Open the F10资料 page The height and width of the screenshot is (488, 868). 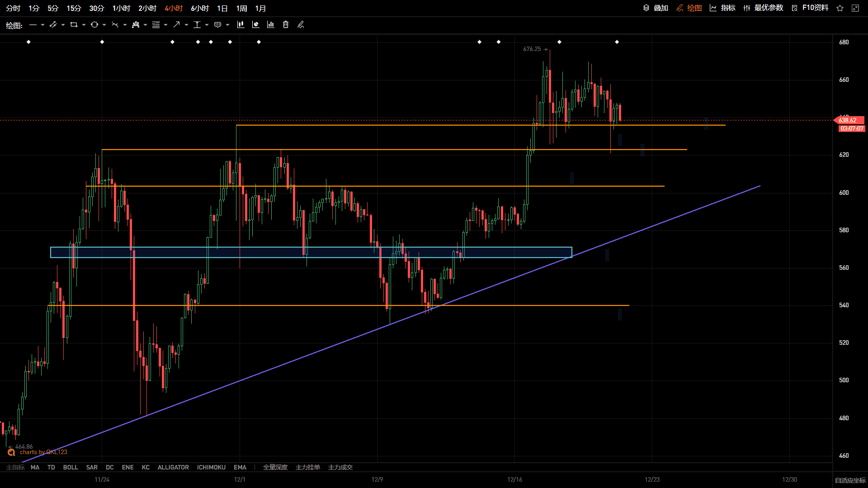click(x=810, y=8)
